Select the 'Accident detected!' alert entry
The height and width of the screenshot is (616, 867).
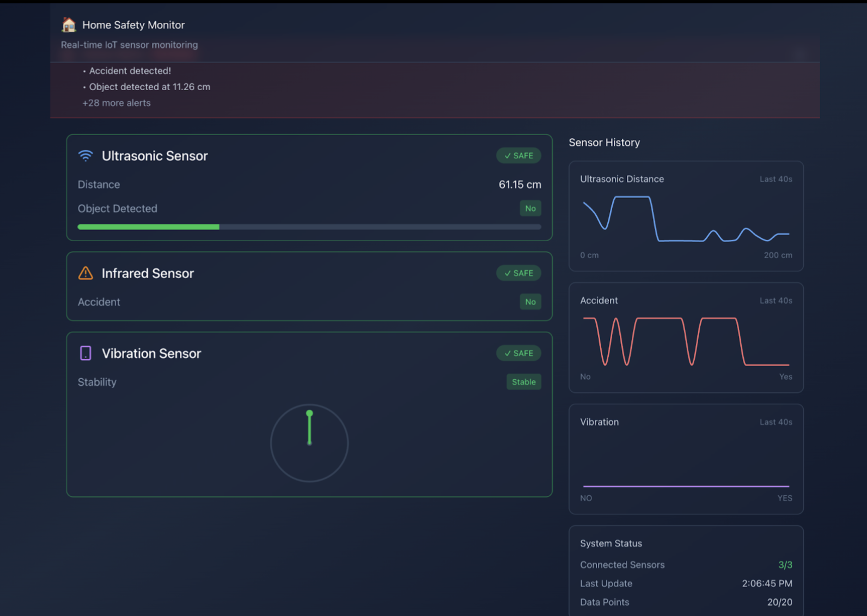coord(130,71)
